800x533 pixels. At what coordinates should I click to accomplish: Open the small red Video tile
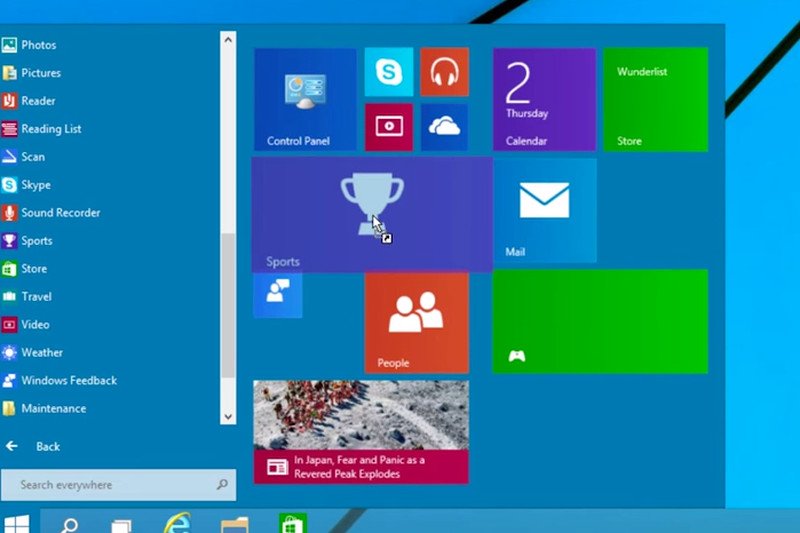389,127
